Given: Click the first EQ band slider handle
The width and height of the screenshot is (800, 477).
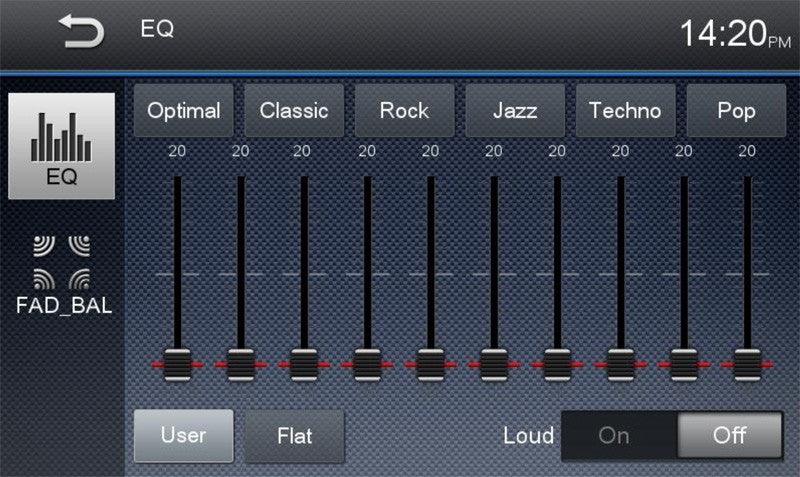Looking at the screenshot, I should click(177, 365).
